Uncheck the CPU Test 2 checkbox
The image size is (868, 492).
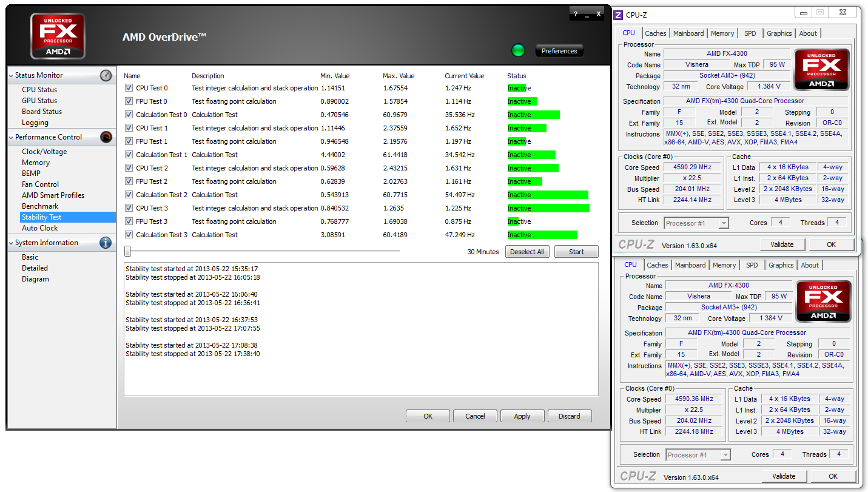point(129,168)
